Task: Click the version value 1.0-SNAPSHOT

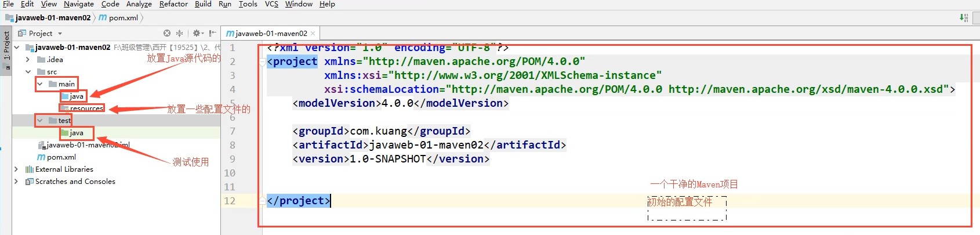Action: click(x=388, y=159)
